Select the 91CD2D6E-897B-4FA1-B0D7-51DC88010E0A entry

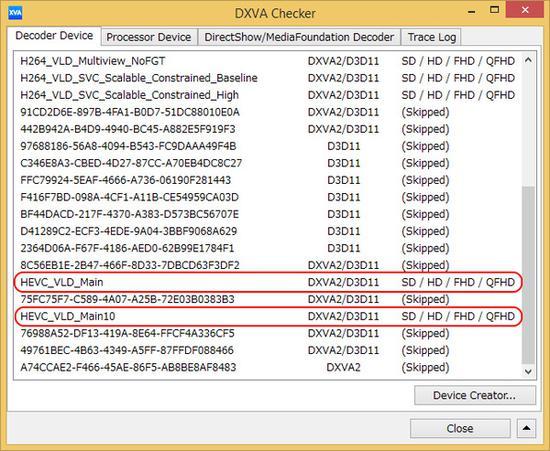(268, 112)
